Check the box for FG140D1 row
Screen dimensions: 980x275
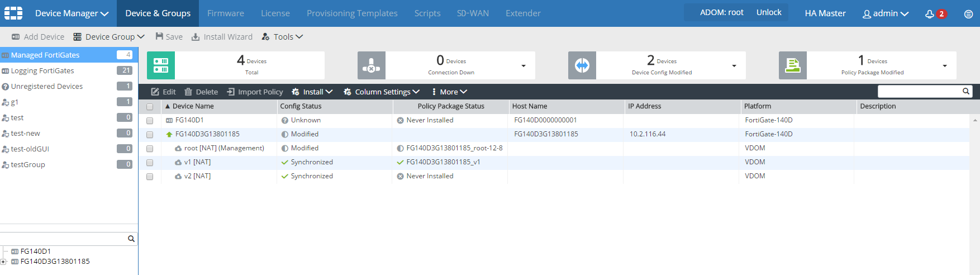point(150,121)
